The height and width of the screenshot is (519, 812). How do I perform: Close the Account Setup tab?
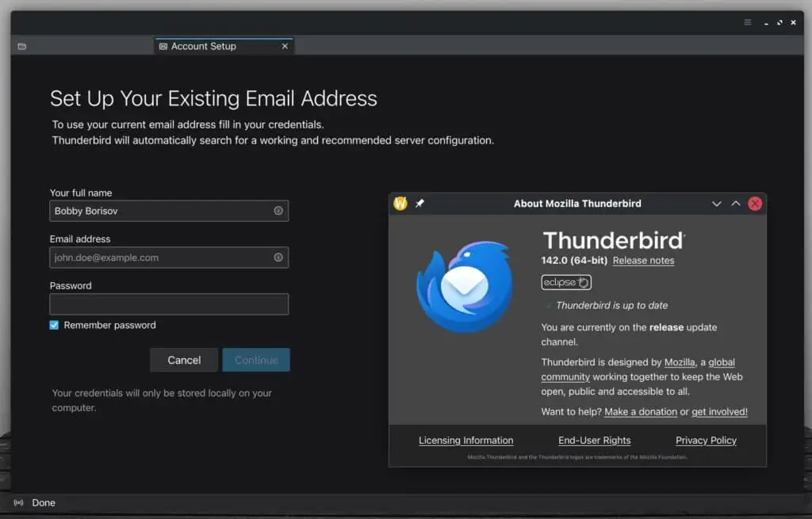pos(285,47)
